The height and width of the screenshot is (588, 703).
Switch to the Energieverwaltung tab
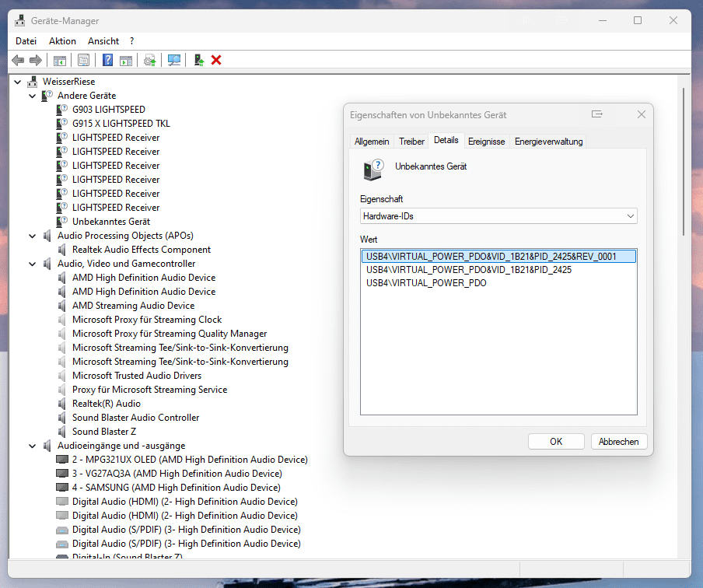548,142
